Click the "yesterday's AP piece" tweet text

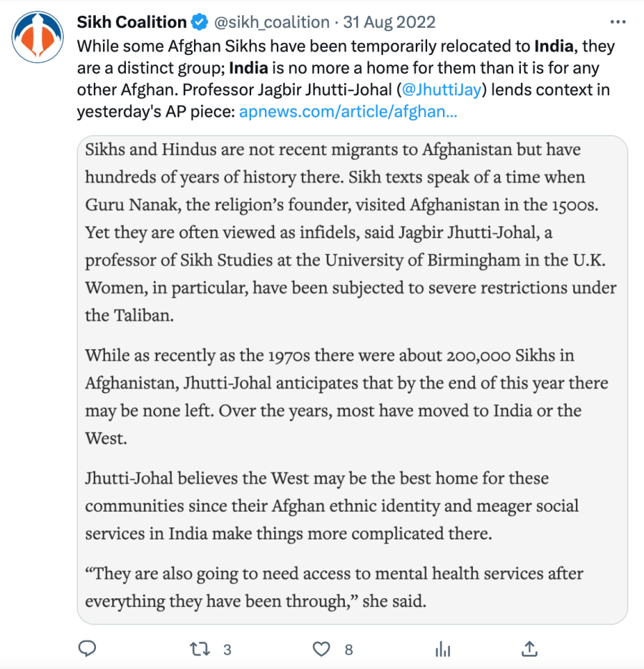(156, 112)
